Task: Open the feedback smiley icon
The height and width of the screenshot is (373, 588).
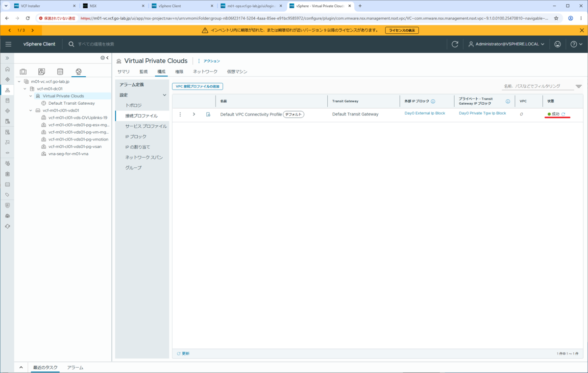Action: 558,44
